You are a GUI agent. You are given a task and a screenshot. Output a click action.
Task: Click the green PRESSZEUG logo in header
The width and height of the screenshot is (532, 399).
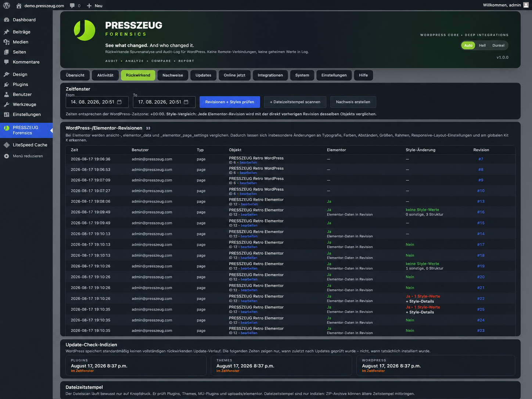pos(85,30)
